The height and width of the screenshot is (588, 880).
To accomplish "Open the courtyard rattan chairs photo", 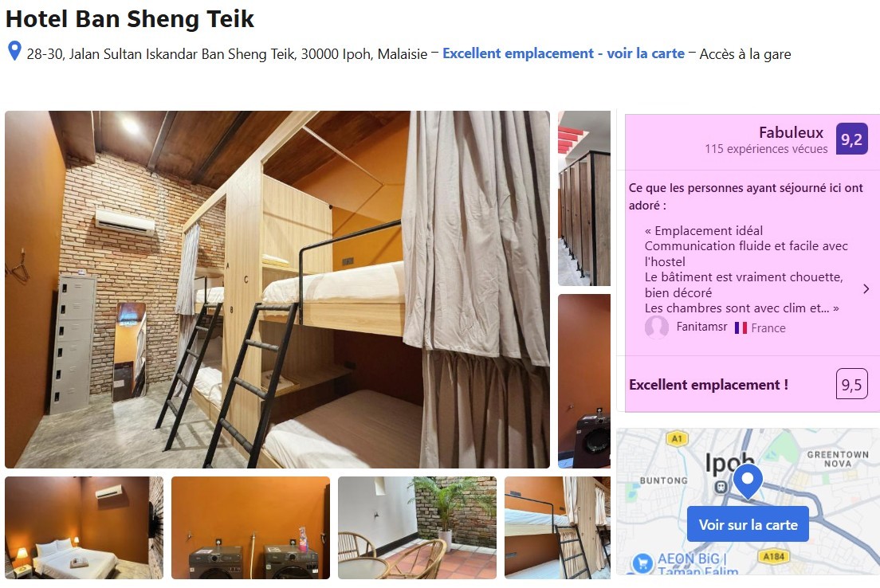I will pos(417,528).
